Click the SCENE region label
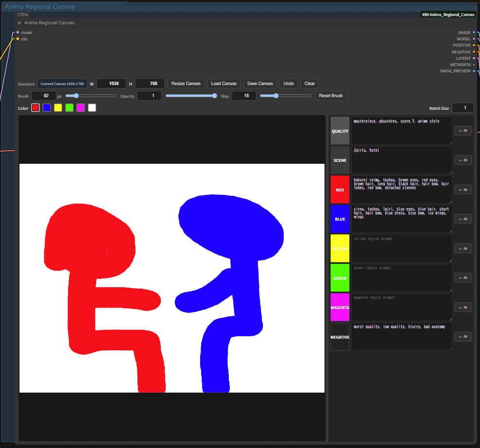 pyautogui.click(x=340, y=160)
